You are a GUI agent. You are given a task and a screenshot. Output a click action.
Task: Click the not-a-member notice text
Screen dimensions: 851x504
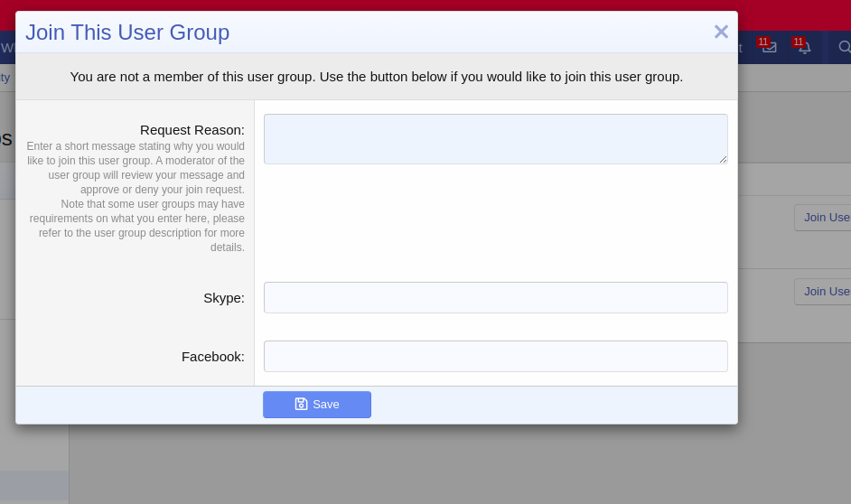[x=377, y=77]
